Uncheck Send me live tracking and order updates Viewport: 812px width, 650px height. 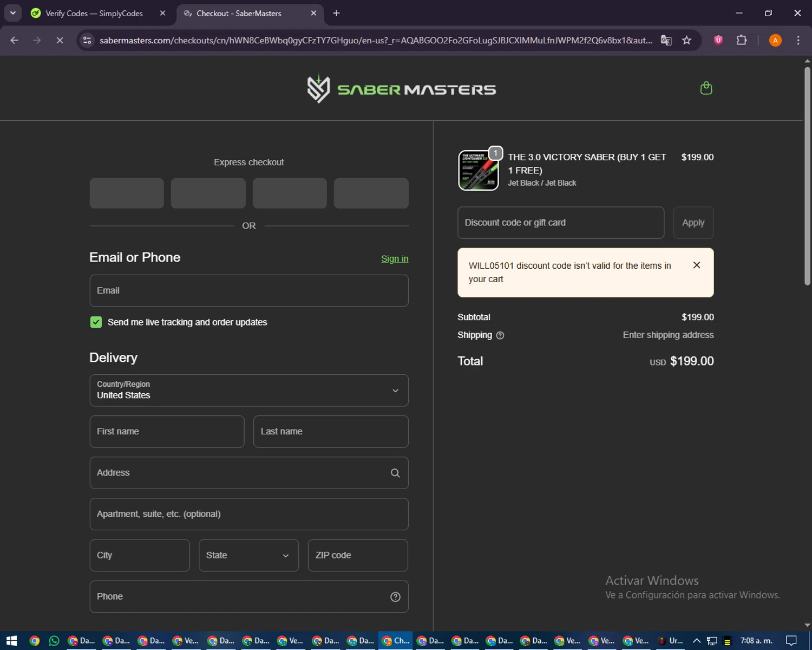[x=96, y=322]
